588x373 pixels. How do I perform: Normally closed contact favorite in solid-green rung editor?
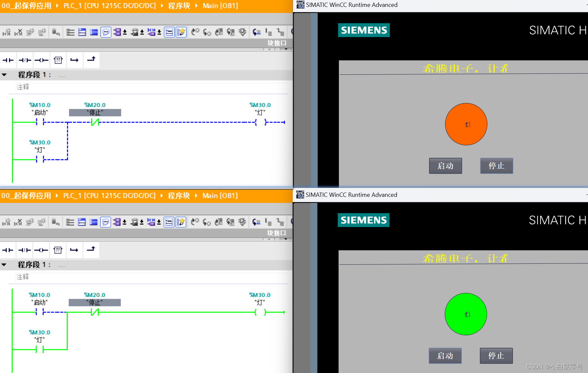(25, 250)
